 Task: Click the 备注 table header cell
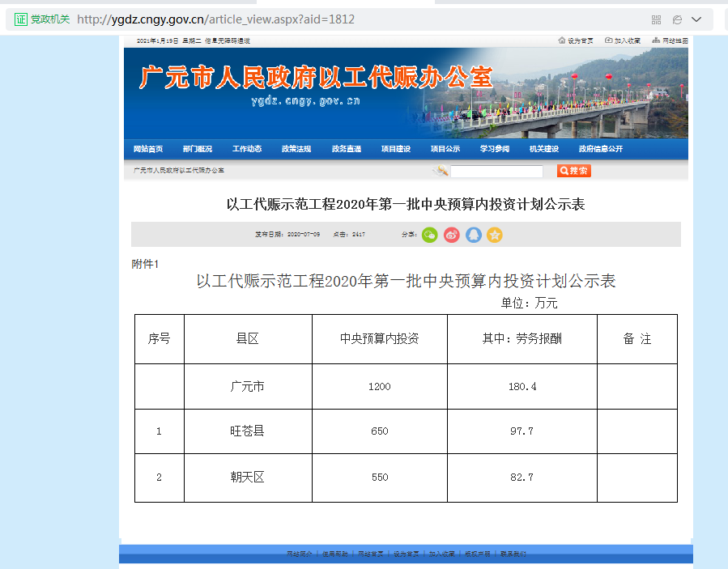coord(637,339)
